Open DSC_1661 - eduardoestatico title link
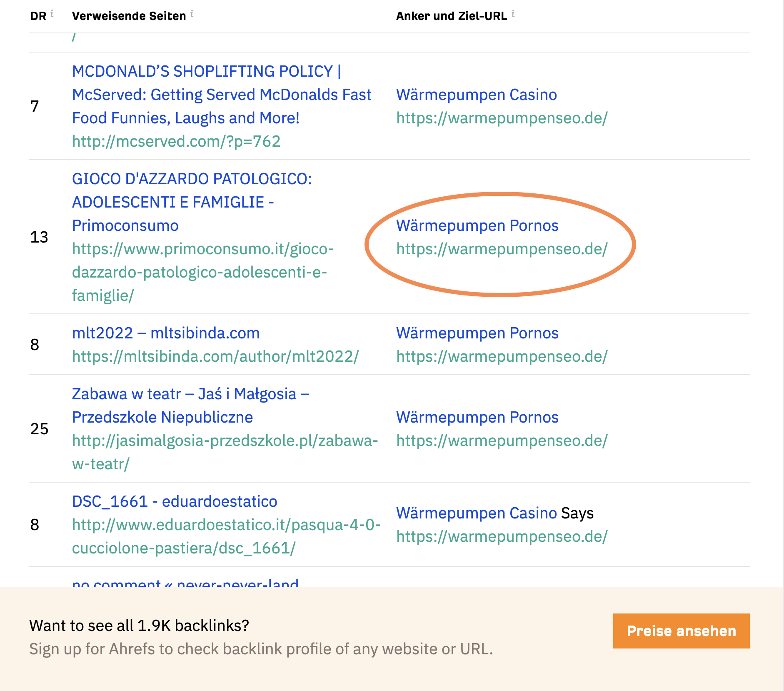This screenshot has width=784, height=691. (175, 501)
